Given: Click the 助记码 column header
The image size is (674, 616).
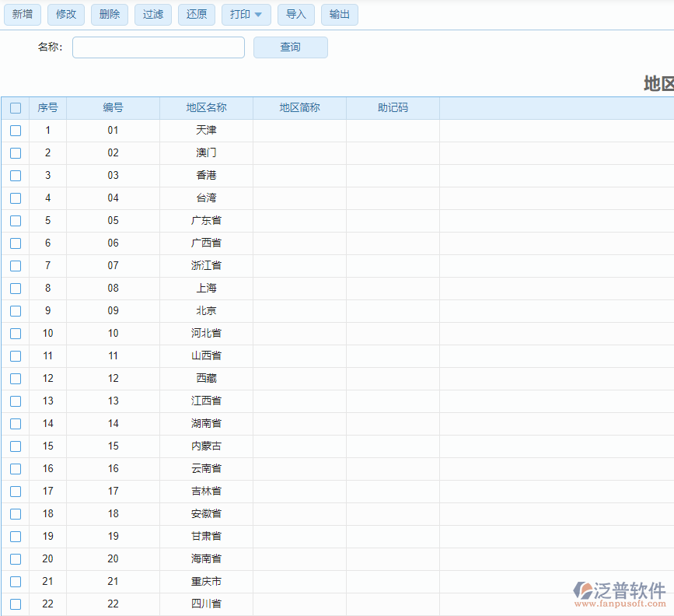Looking at the screenshot, I should tap(393, 108).
